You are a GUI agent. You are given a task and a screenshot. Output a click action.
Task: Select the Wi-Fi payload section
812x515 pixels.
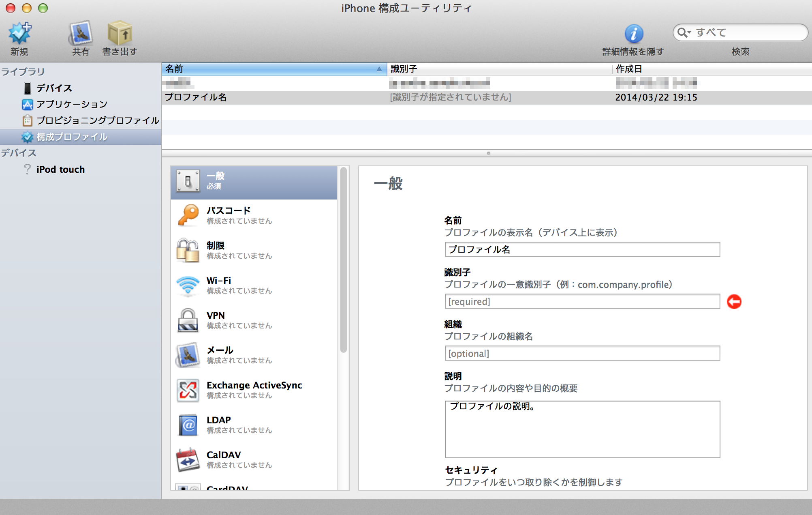click(254, 285)
